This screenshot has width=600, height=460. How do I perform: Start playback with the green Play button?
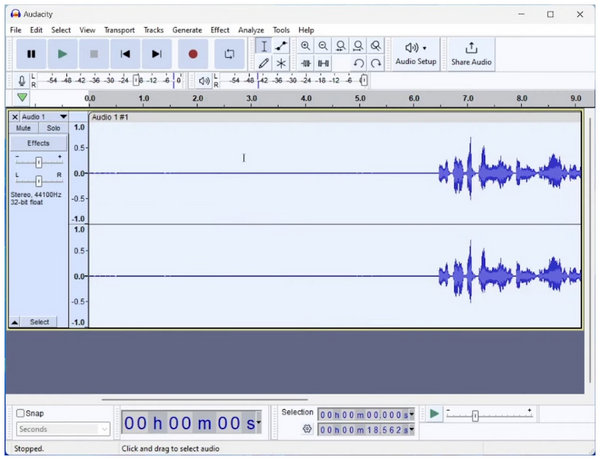(x=62, y=54)
